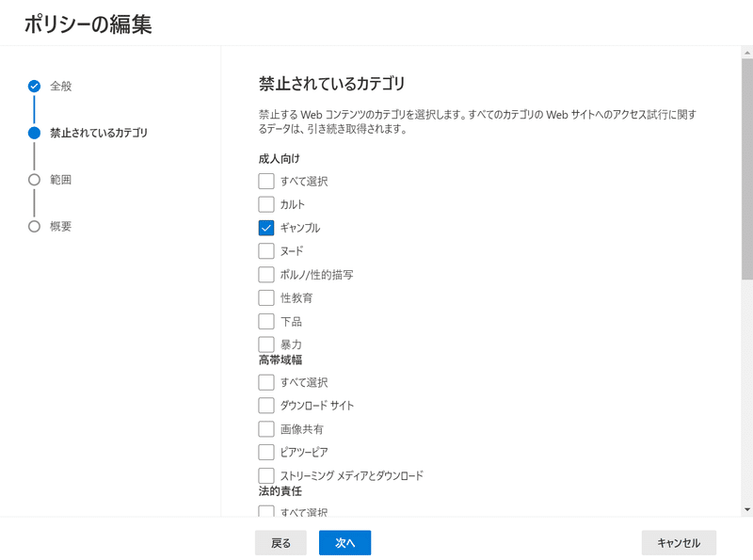Open the 範囲 wizard step
Screen dimensions: 753x560
(60, 180)
